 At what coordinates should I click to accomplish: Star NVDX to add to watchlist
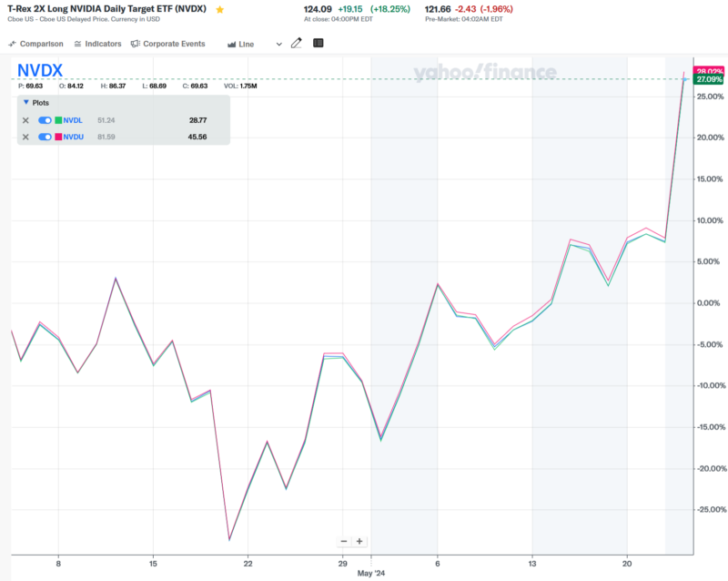(x=220, y=9)
